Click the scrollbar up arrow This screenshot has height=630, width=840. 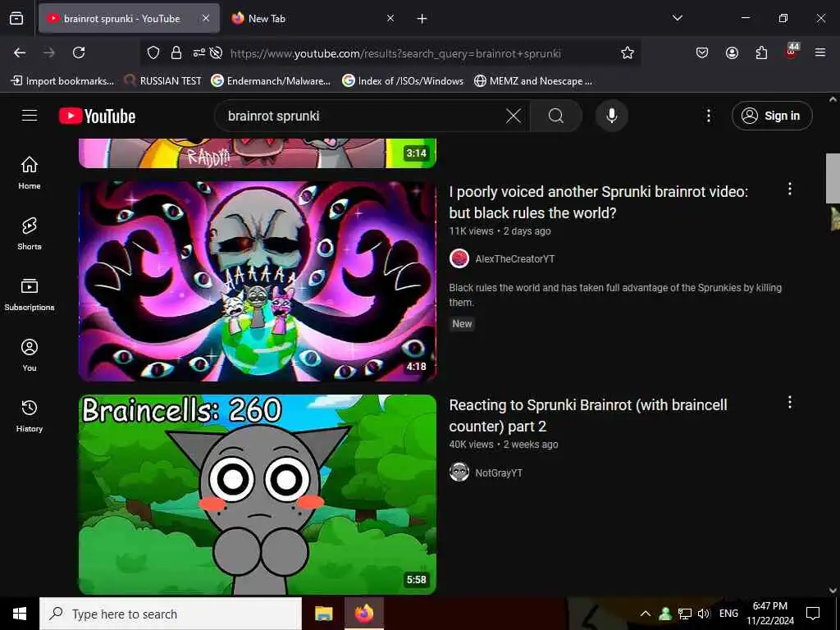click(x=833, y=99)
